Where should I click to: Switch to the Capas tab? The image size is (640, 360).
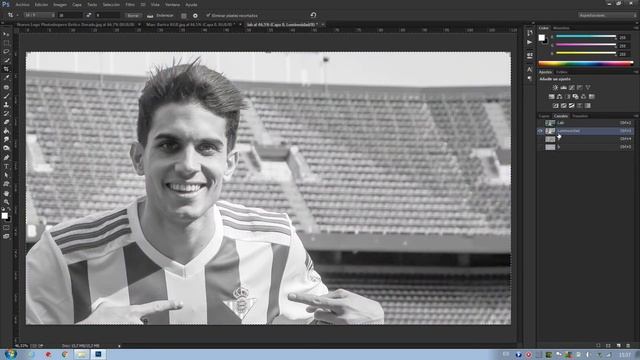click(544, 116)
